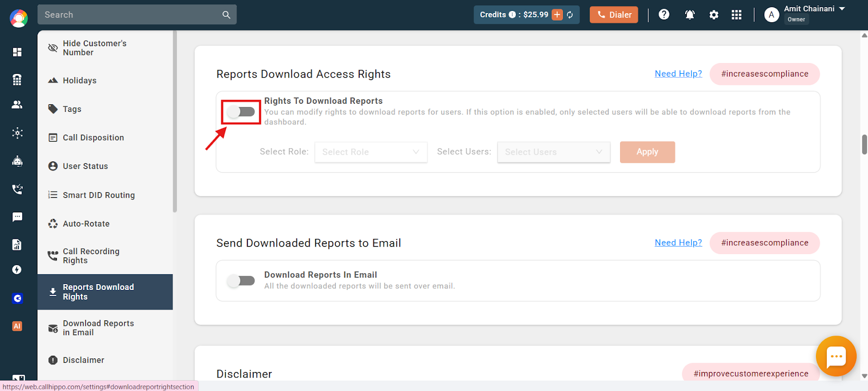Open the lightning bolt icon in sidebar

pyautogui.click(x=17, y=270)
